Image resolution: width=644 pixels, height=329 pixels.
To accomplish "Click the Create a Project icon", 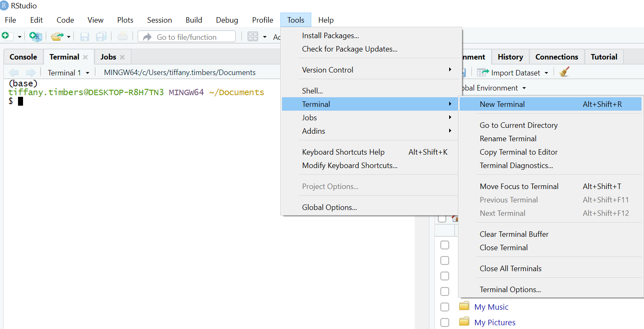I will click(35, 37).
